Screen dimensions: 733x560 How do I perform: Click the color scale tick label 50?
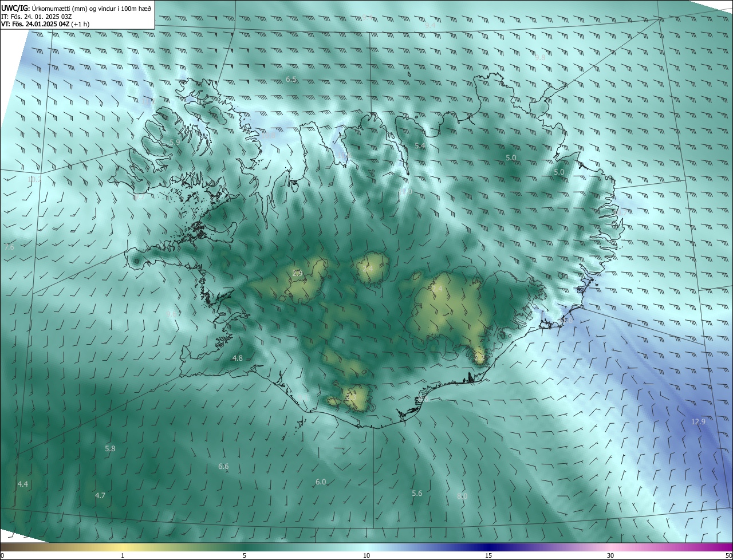728,555
